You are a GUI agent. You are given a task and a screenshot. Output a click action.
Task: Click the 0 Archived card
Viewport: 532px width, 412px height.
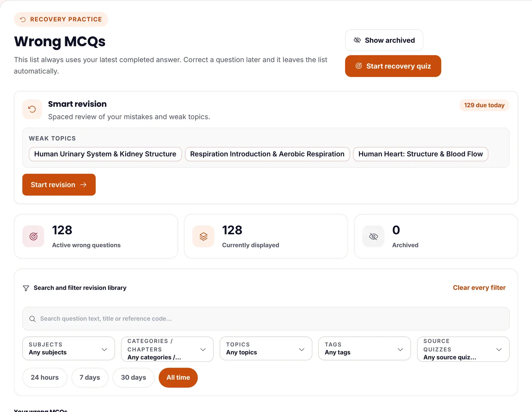pyautogui.click(x=436, y=236)
